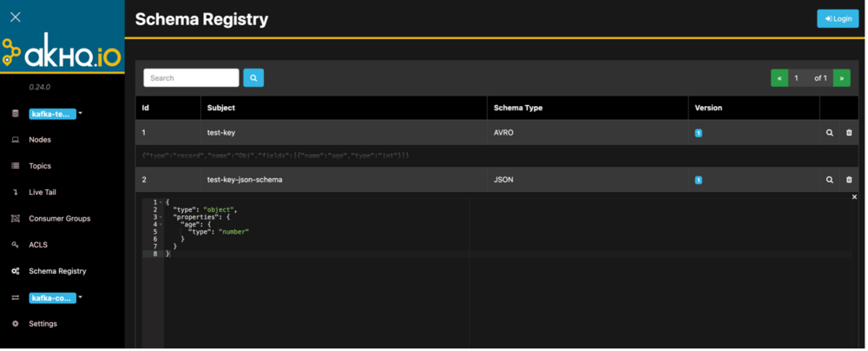
Task: Open the Topics page from the sidebar
Action: click(40, 166)
